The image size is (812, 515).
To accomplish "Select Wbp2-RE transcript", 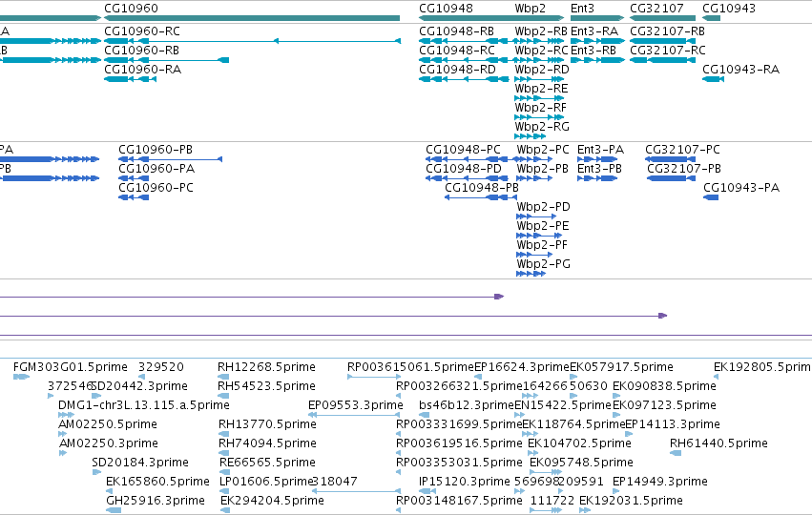I will pyautogui.click(x=539, y=98).
